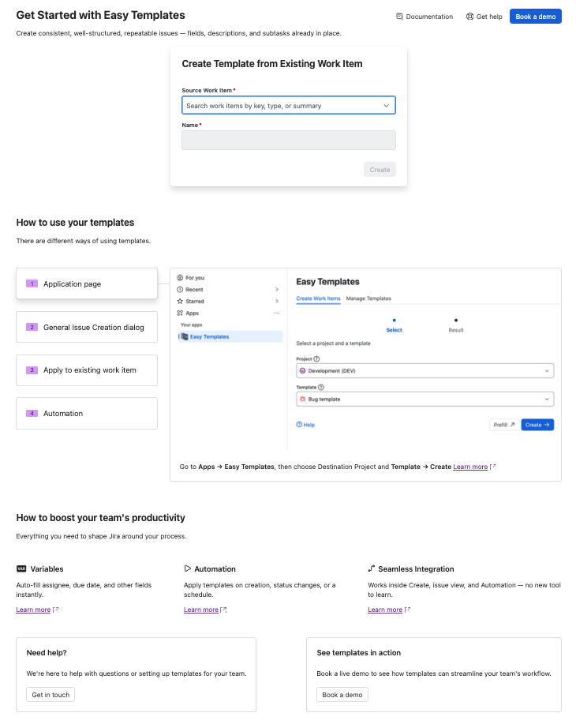Click the Prefill button

click(504, 425)
